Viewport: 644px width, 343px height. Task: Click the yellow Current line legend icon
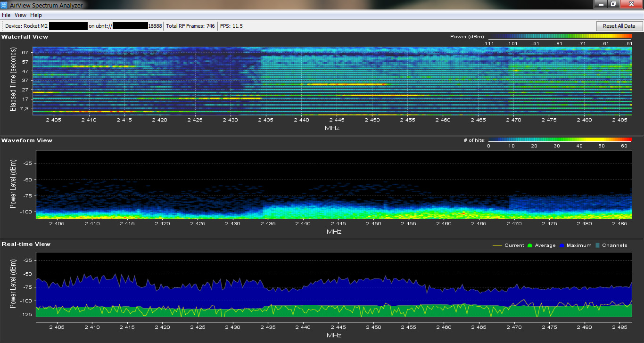coord(497,245)
